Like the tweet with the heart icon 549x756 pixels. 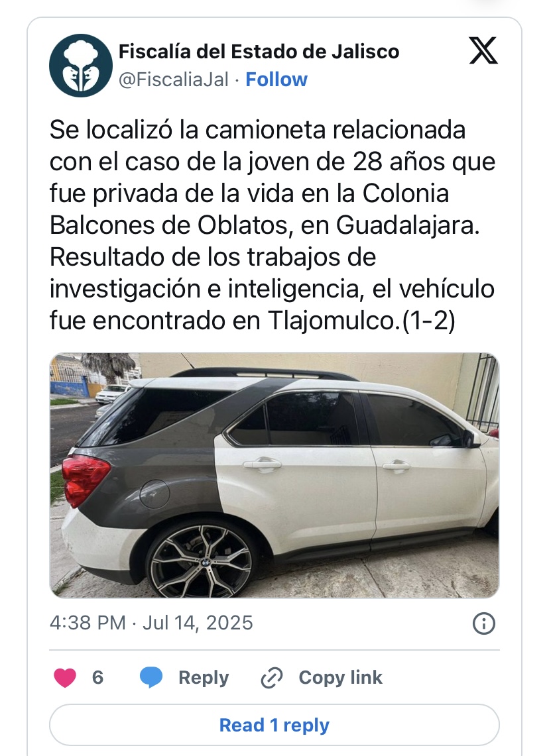click(64, 677)
